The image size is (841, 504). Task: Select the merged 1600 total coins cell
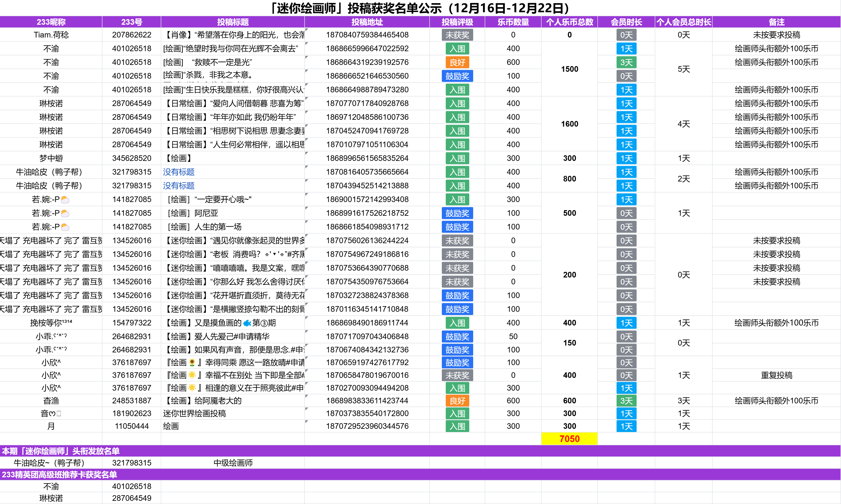click(x=569, y=124)
